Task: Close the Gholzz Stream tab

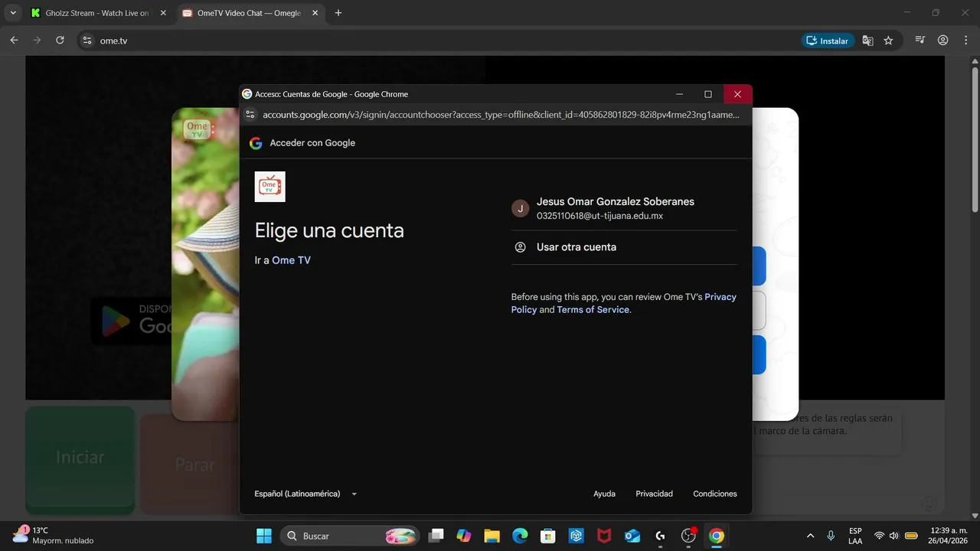Action: 162,13
